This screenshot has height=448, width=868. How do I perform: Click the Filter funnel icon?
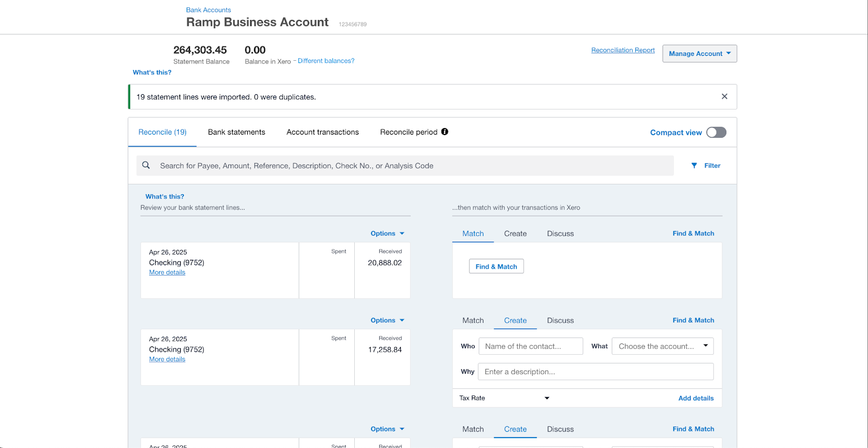[694, 165]
